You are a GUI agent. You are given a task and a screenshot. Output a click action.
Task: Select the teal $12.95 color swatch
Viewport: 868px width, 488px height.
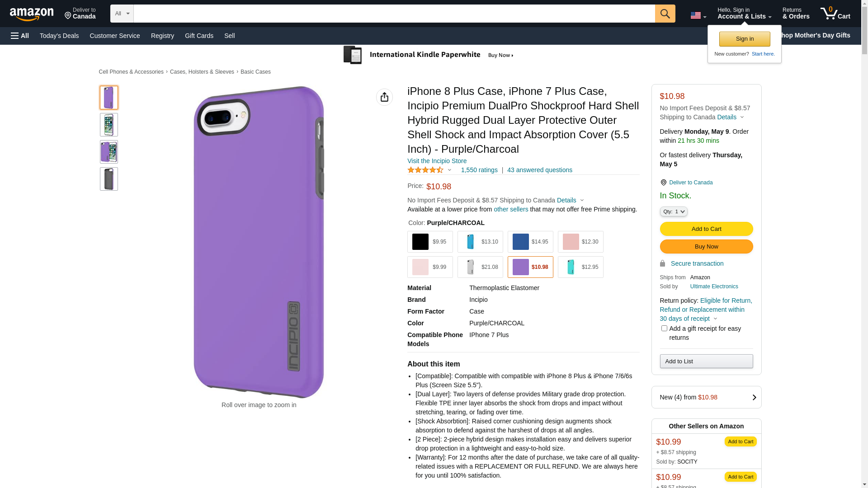coord(580,267)
